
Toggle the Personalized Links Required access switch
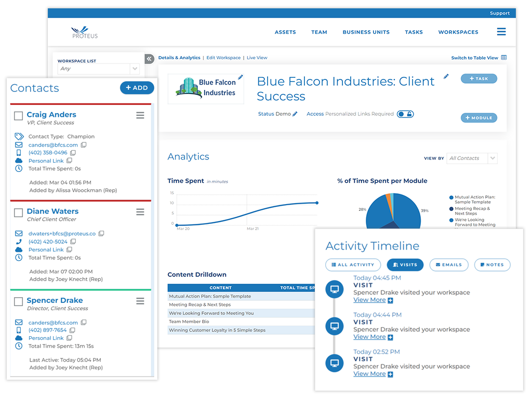click(x=405, y=114)
